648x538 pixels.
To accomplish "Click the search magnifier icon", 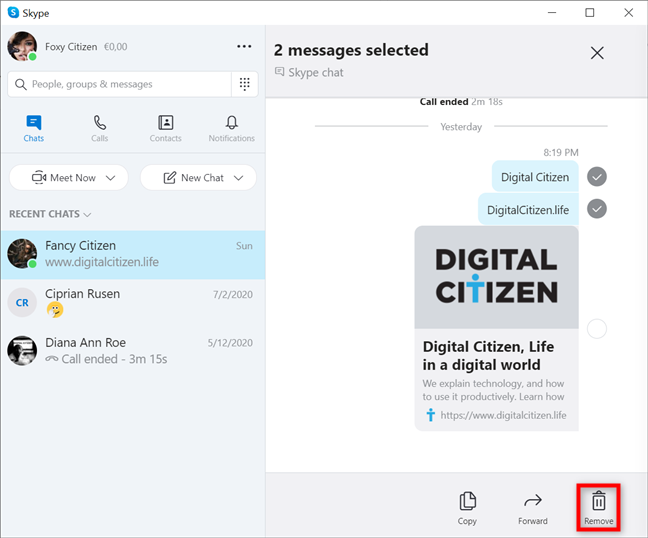I will [21, 84].
